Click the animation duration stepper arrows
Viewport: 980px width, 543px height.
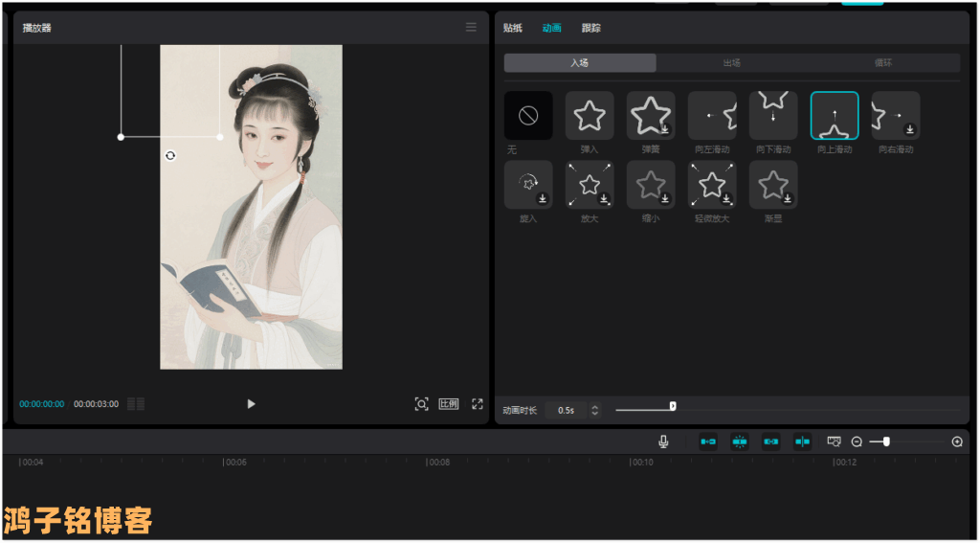pos(595,410)
